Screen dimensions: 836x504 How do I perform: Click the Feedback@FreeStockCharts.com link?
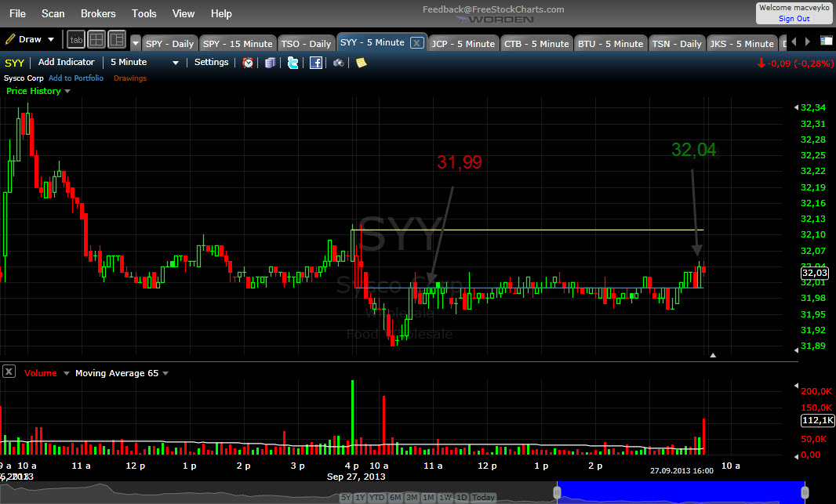tap(493, 9)
